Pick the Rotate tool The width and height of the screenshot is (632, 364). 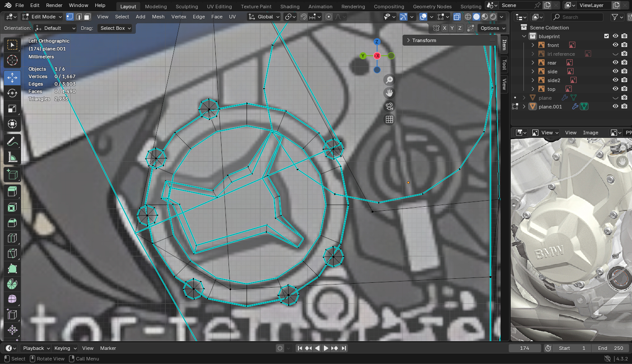[x=12, y=93]
